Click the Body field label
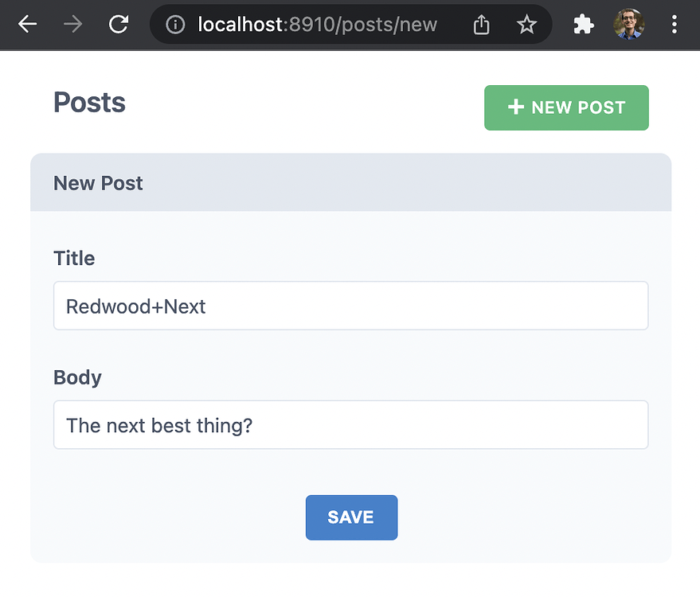The image size is (700, 597). 77,377
